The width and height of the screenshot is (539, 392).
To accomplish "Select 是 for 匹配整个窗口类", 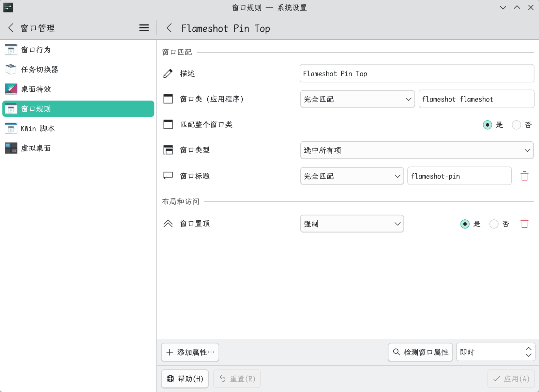I will (x=488, y=125).
